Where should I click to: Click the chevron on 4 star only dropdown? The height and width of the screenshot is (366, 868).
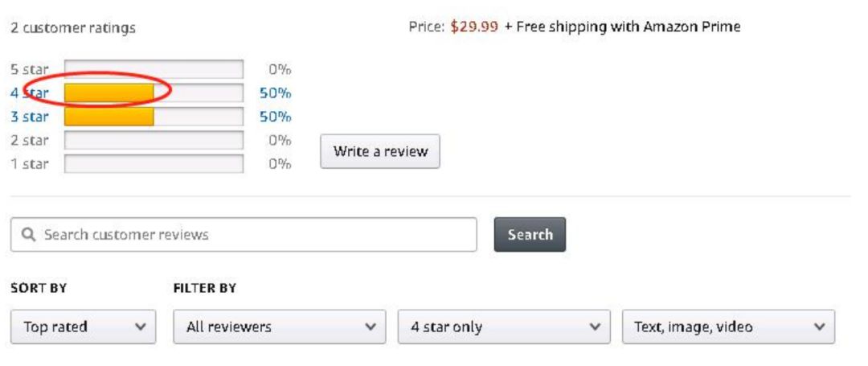tap(595, 327)
